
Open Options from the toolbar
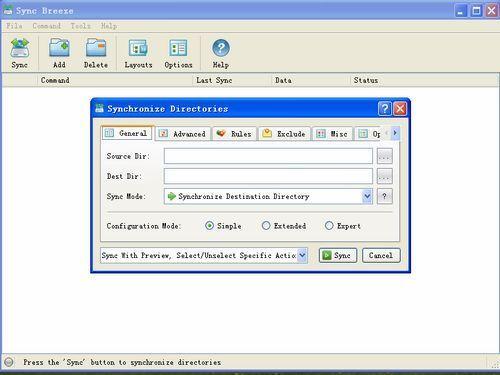click(x=178, y=53)
